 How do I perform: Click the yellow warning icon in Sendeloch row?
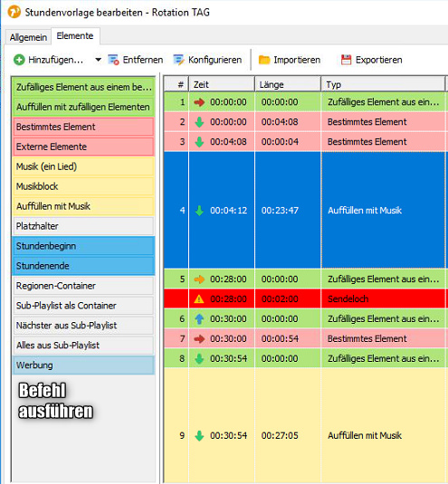(199, 299)
